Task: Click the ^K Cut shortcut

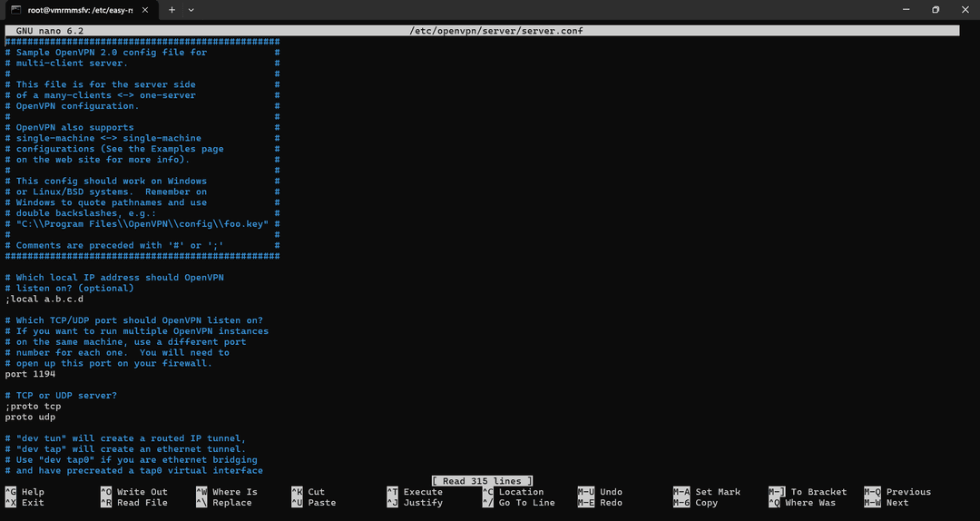Action: [309, 492]
